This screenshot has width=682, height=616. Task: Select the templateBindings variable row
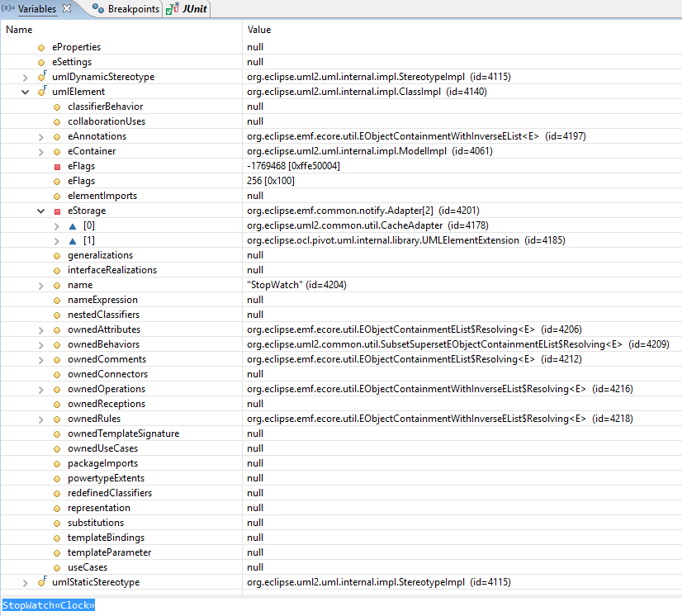click(x=341, y=538)
